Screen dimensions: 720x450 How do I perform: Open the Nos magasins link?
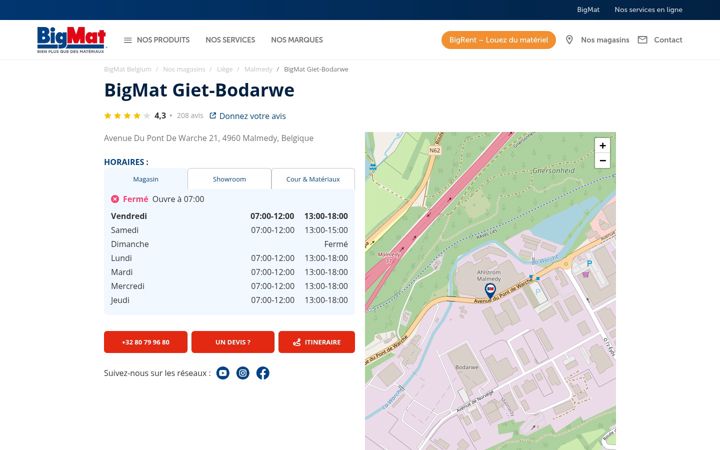click(605, 40)
